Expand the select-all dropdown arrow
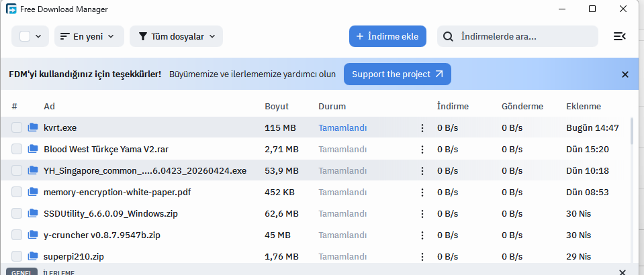This screenshot has height=275, width=644. coord(38,36)
